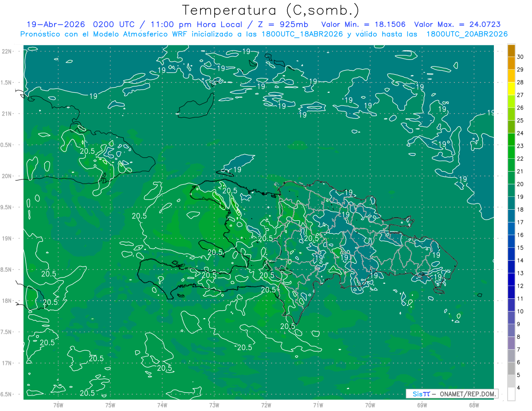
Task: Click the orange 30 degree color swatch
Action: tap(511, 51)
